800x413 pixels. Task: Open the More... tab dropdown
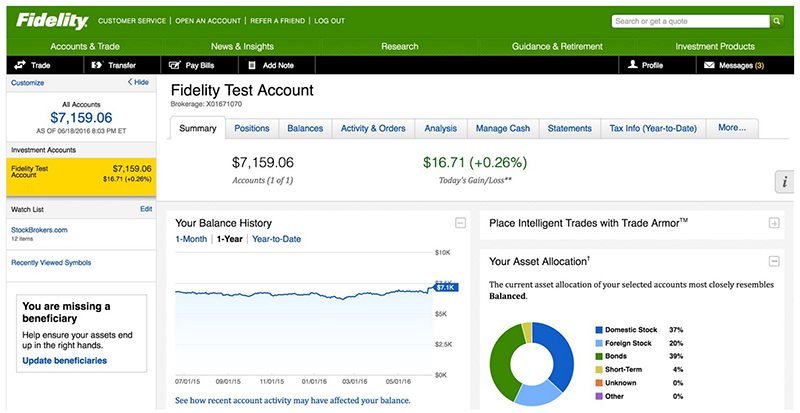732,128
